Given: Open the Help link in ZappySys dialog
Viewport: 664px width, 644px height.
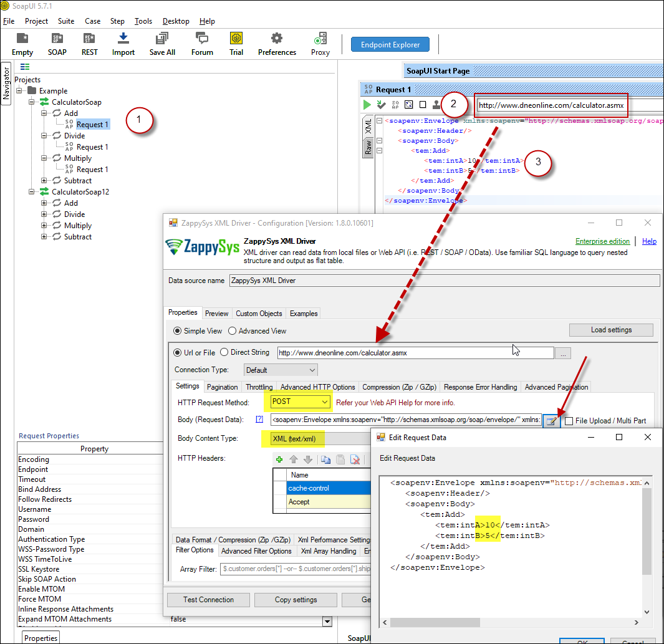Looking at the screenshot, I should 649,241.
